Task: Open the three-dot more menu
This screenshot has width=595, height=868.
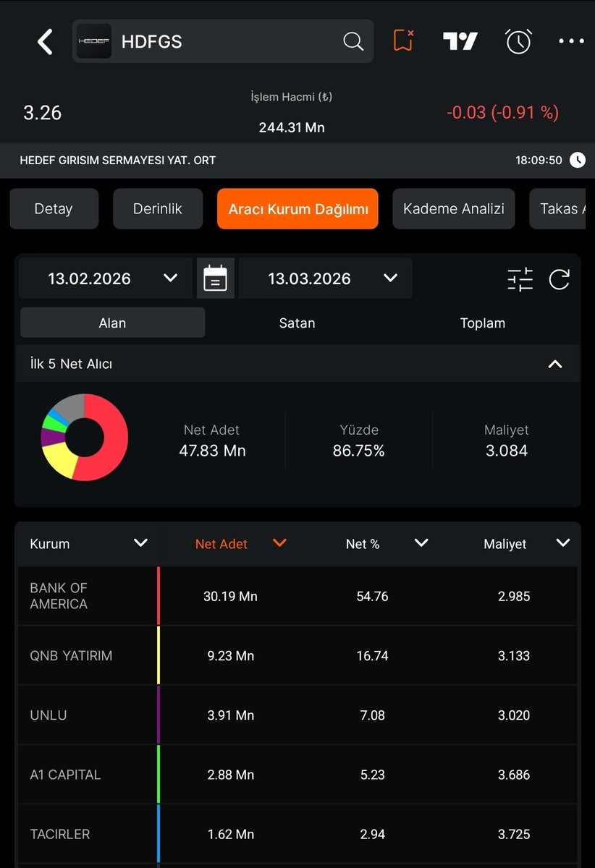Action: pos(571,41)
